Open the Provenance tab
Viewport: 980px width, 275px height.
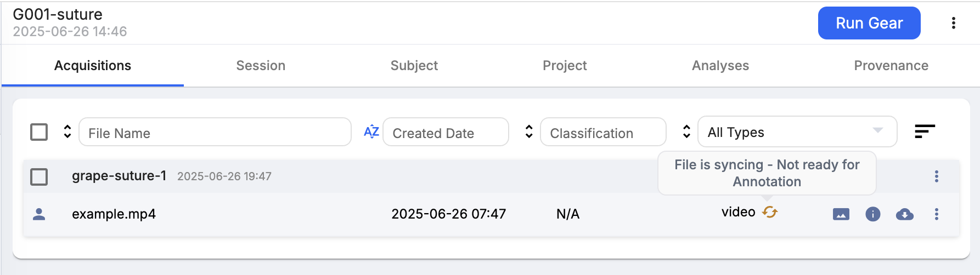[x=891, y=66]
